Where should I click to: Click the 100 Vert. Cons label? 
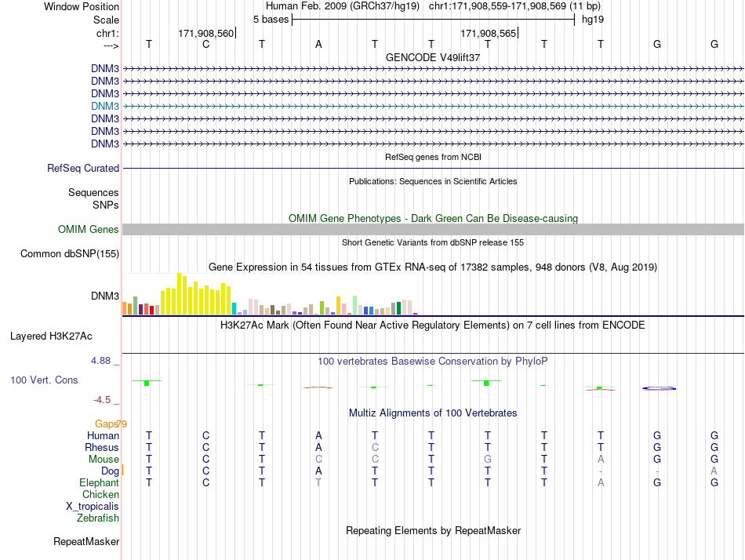[44, 380]
